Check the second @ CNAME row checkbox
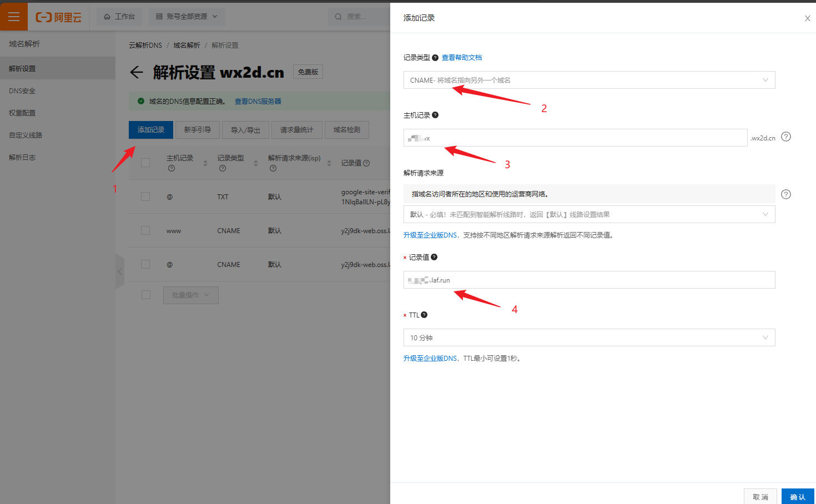This screenshot has width=816, height=504. click(145, 264)
